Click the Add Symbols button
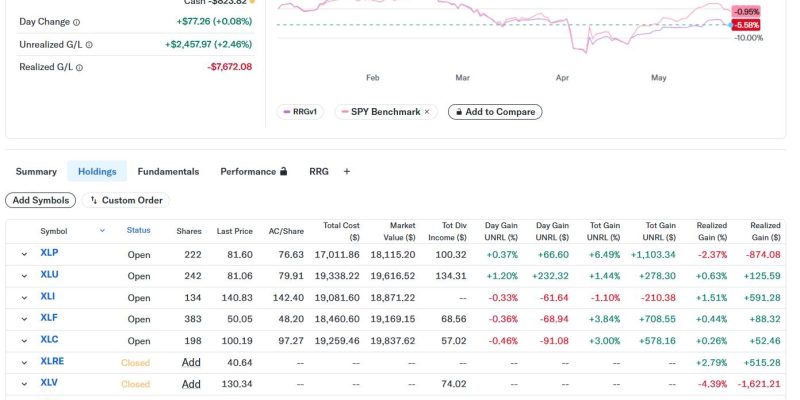800x400 pixels. (40, 201)
